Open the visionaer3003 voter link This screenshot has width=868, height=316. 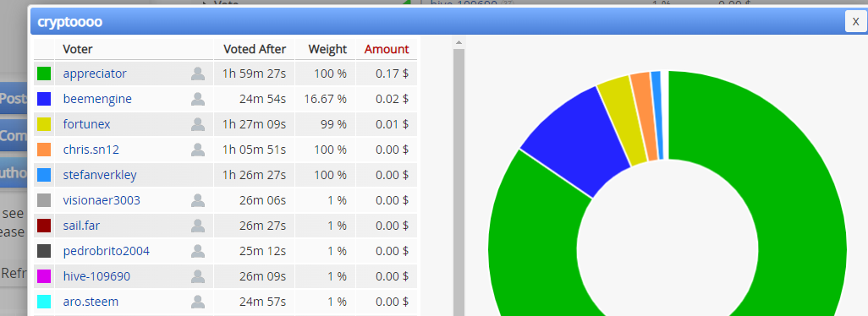point(102,200)
